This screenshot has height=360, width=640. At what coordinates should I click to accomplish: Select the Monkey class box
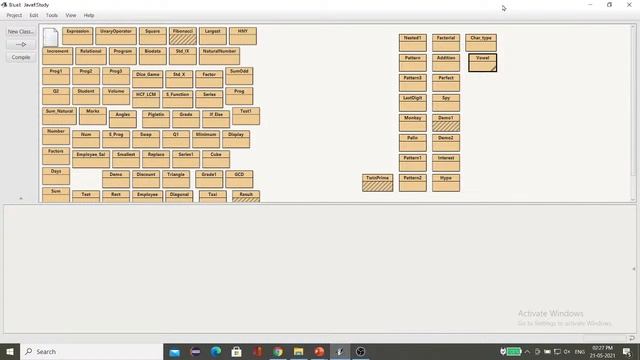413,122
